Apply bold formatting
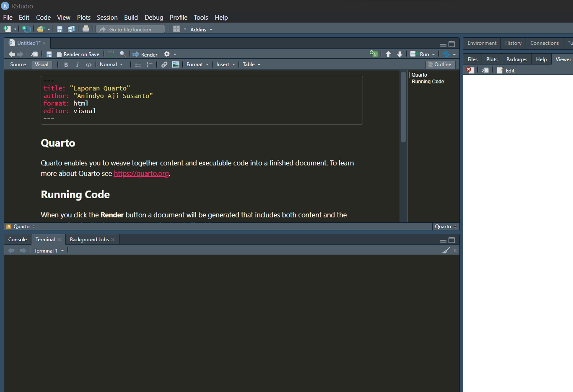The image size is (573, 392). [x=66, y=64]
